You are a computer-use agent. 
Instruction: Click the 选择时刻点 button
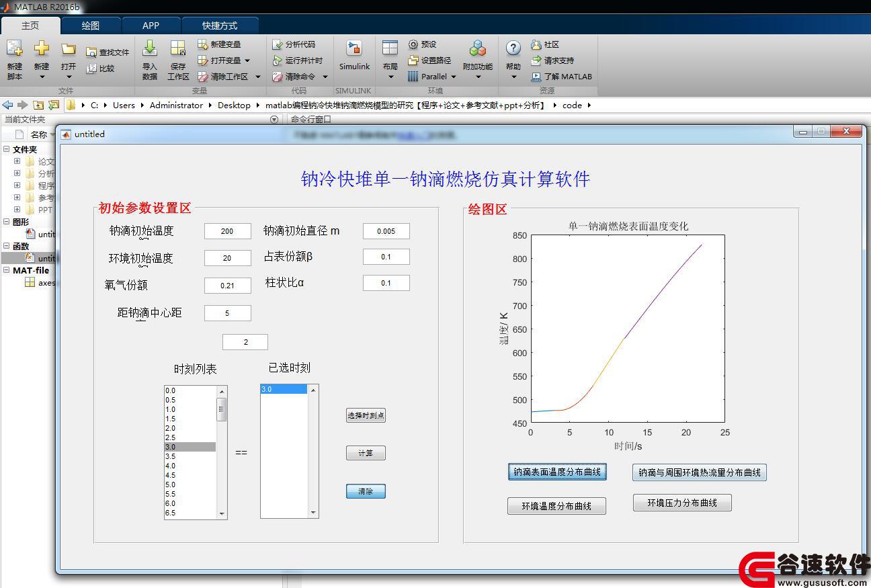pyautogui.click(x=366, y=415)
